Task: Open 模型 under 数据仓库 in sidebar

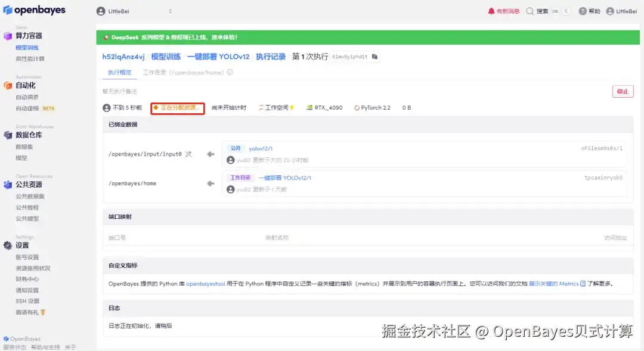Action: 21,158
